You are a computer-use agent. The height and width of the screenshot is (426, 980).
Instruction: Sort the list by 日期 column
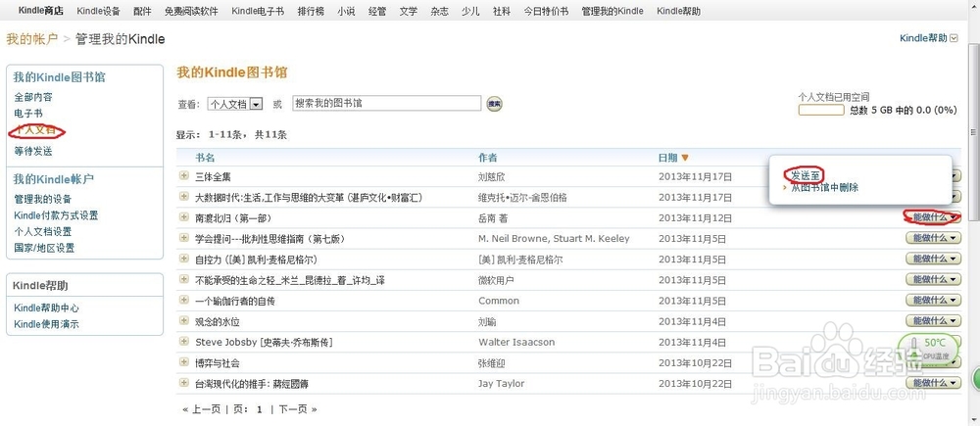tap(673, 158)
